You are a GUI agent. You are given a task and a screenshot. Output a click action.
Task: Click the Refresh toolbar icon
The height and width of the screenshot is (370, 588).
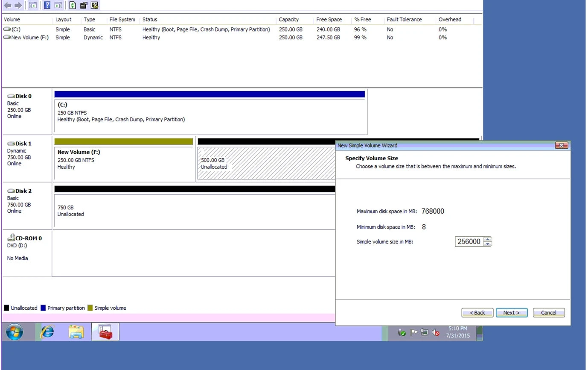tap(73, 5)
